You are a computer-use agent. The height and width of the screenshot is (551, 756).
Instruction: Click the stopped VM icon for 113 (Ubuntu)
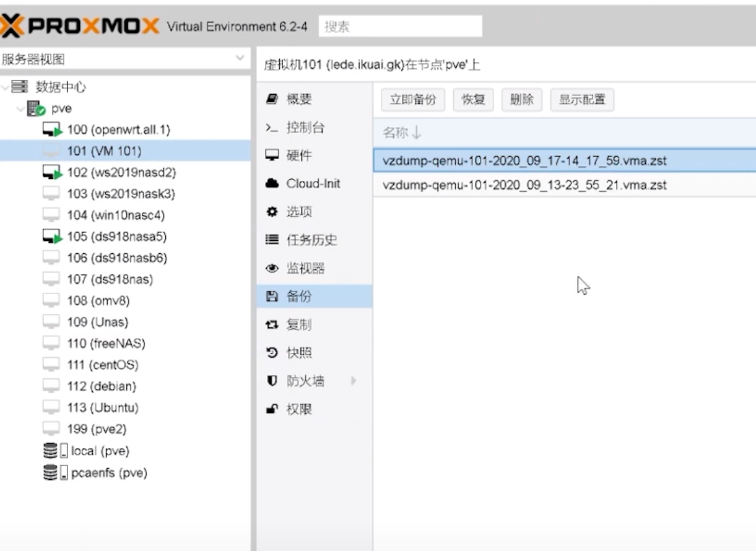51,407
